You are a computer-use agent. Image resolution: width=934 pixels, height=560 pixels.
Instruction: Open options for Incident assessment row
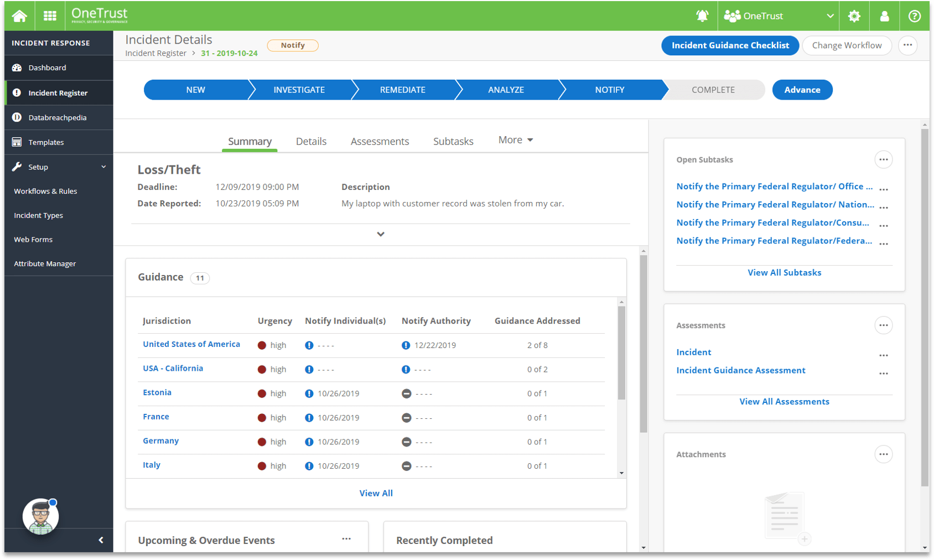[x=884, y=355]
